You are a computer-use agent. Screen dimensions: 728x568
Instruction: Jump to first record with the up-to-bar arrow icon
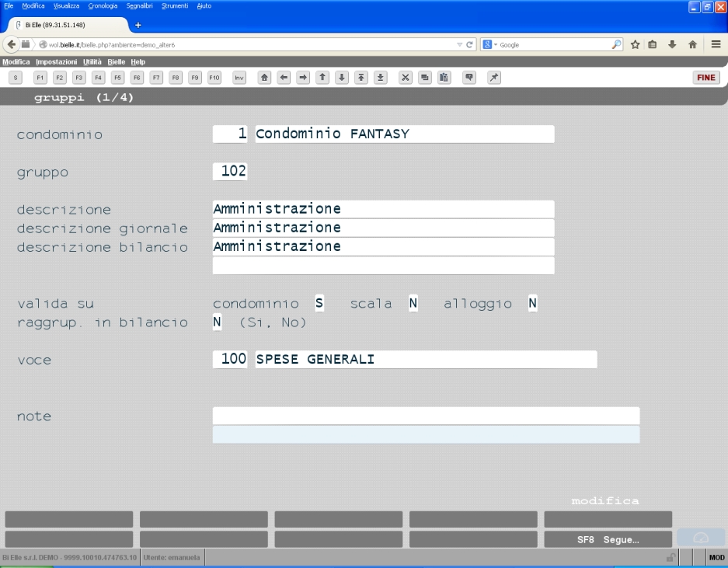coord(361,78)
